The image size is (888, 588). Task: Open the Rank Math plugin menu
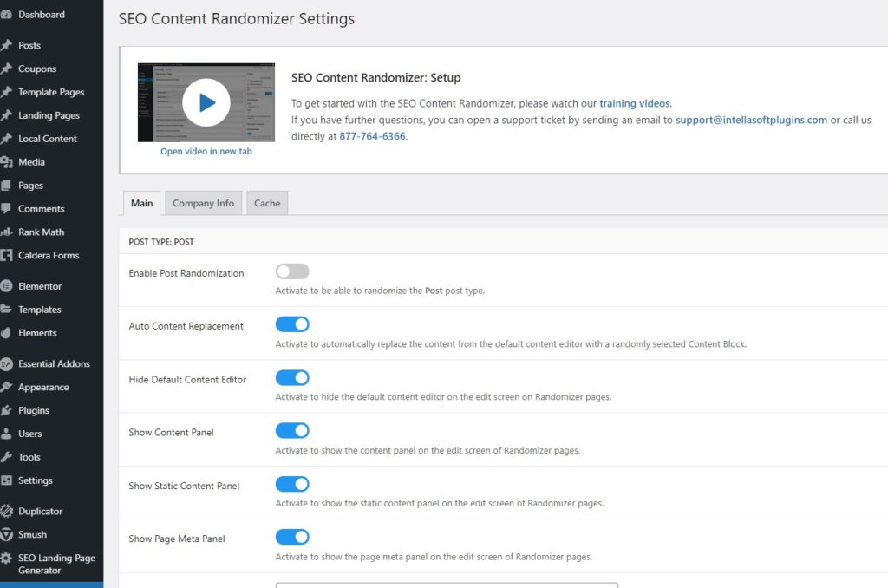pyautogui.click(x=40, y=232)
